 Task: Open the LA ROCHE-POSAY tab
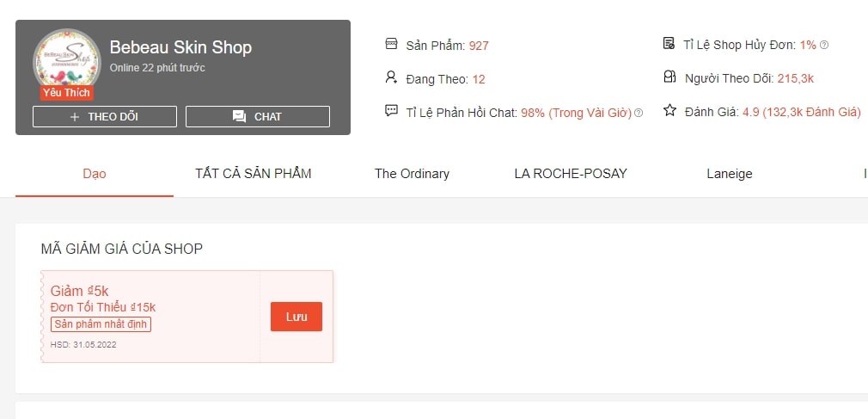coord(571,174)
